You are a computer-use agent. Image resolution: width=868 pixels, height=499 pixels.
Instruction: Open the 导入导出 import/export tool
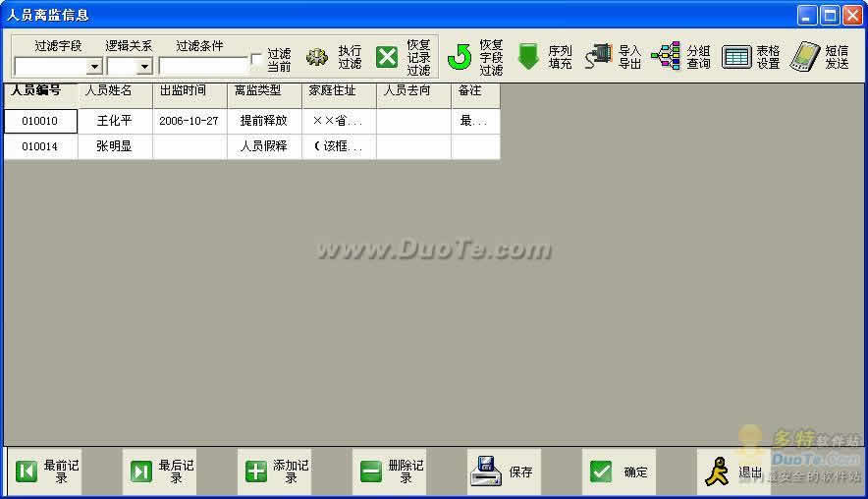[598, 57]
